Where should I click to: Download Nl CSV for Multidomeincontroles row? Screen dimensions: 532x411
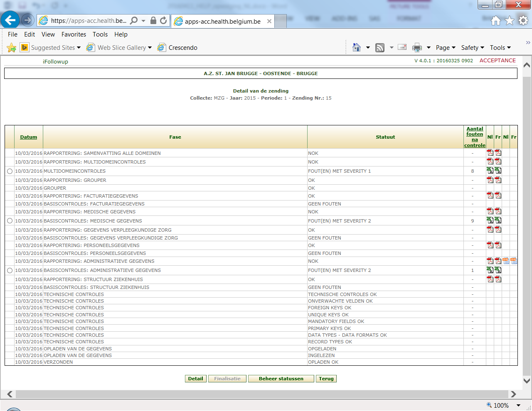click(490, 170)
